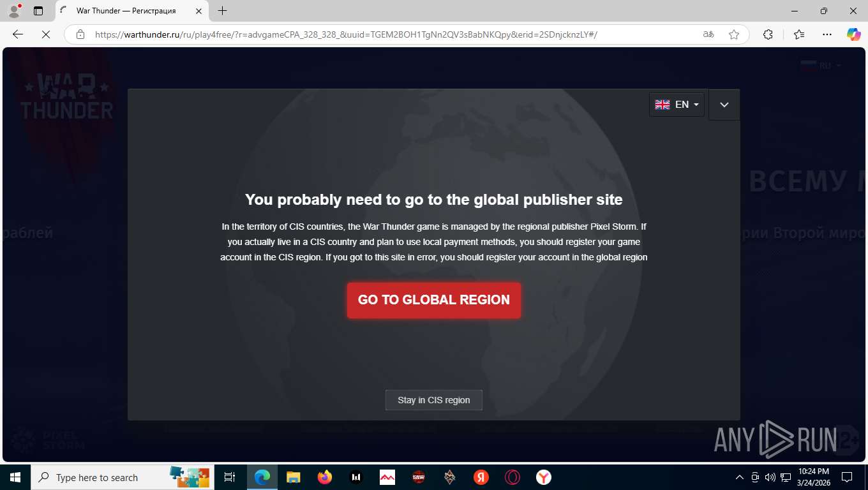Open Microsoft Edge from taskbar
The image size is (868, 490).
262,477
